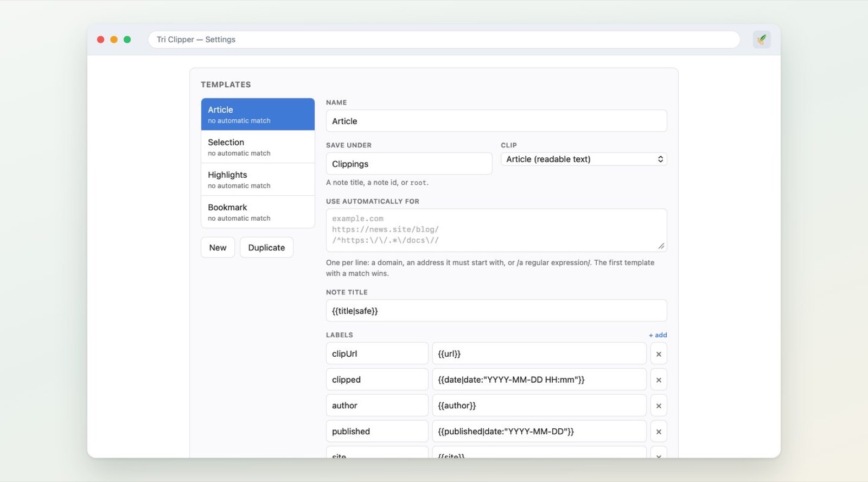
Task: Grab the textarea resize handle
Action: click(x=661, y=246)
